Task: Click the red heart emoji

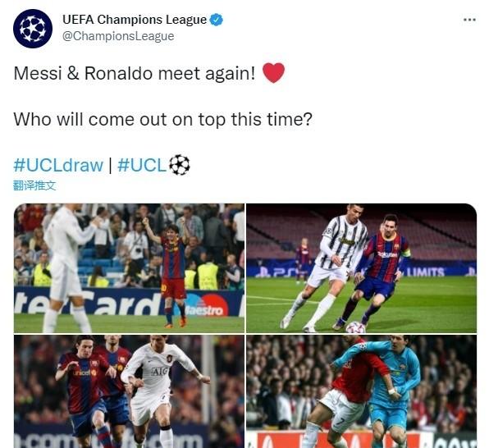Action: tap(273, 73)
